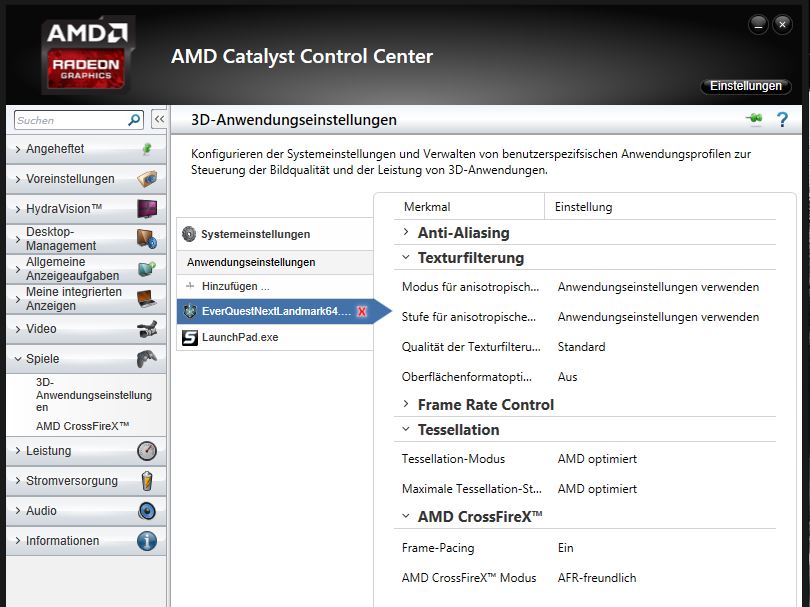Change Maximale Tessellation-Stufe value
This screenshot has height=607, width=810.
[597, 489]
